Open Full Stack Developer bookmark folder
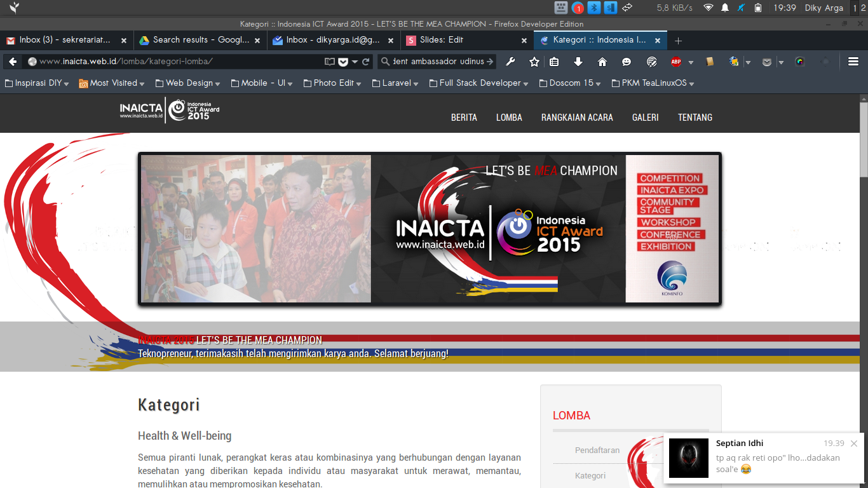The height and width of the screenshot is (488, 868). (478, 83)
